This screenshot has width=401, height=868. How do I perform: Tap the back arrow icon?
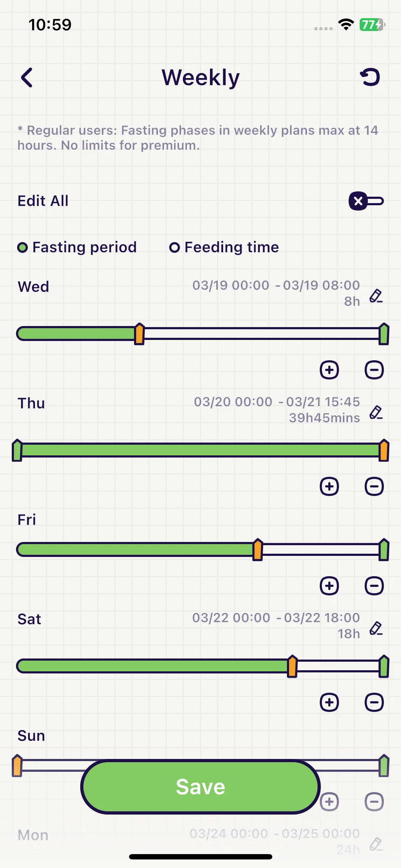[27, 77]
